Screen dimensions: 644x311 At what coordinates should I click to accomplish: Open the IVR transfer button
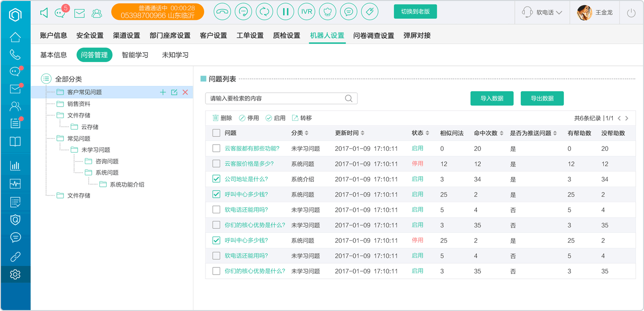click(307, 12)
